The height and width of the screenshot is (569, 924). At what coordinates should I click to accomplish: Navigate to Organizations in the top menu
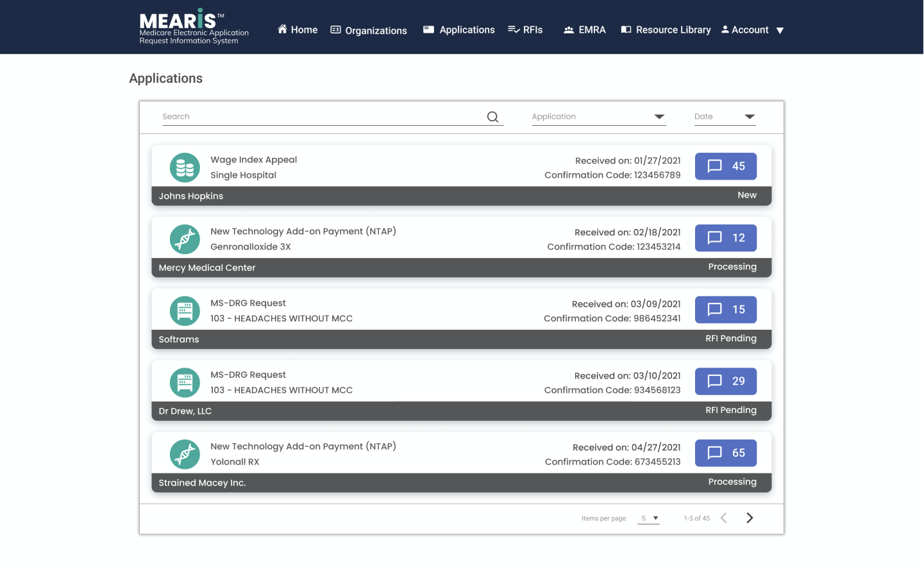tap(369, 30)
